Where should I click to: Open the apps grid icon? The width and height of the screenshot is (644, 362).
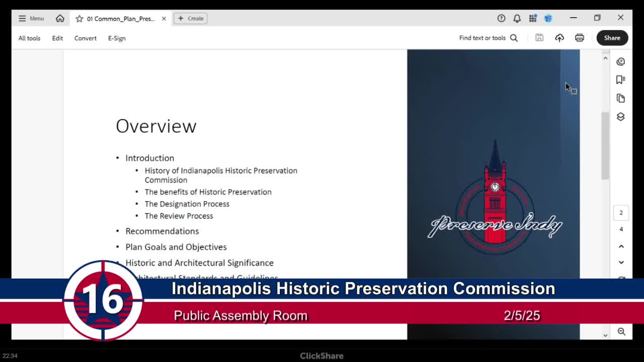coord(533,18)
